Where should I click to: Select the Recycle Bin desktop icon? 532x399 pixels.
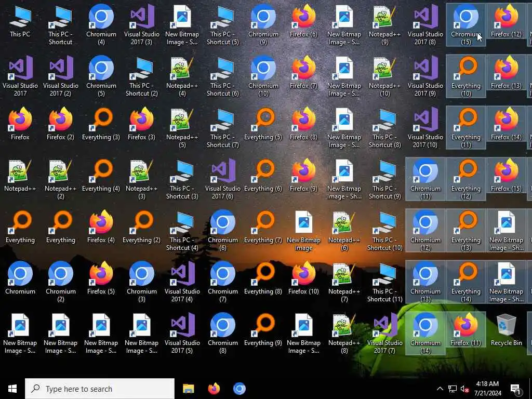pyautogui.click(x=506, y=330)
